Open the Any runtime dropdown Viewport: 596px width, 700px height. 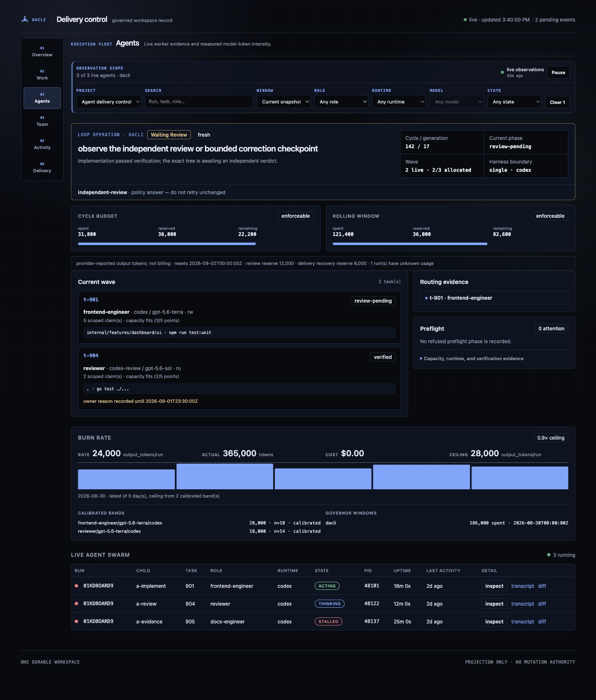(x=399, y=102)
